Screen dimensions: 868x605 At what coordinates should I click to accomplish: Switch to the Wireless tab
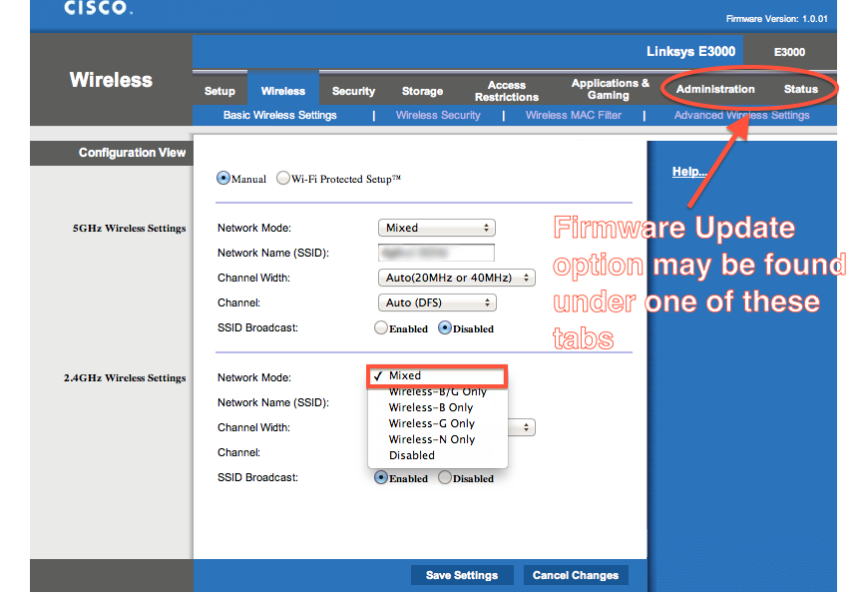point(283,91)
